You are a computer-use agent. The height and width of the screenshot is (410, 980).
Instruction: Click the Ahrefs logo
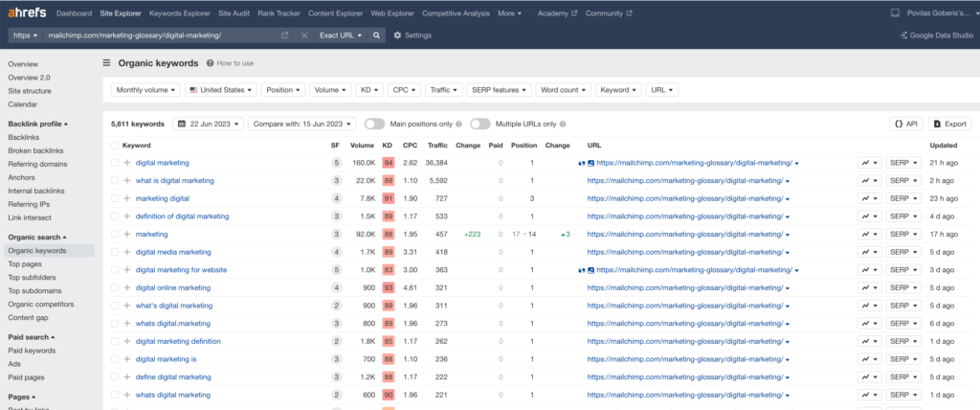coord(26,14)
